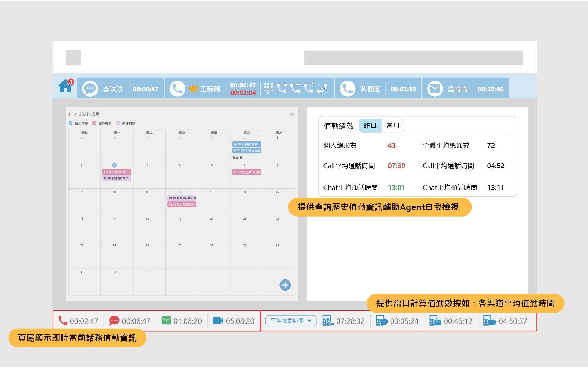This screenshot has height=368, width=588.
Task: Click the 還有1個 more events link
Action: point(238,158)
